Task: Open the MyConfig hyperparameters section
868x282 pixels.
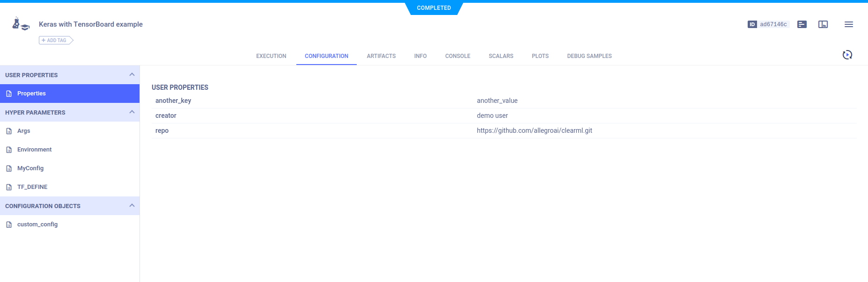Action: click(x=30, y=168)
